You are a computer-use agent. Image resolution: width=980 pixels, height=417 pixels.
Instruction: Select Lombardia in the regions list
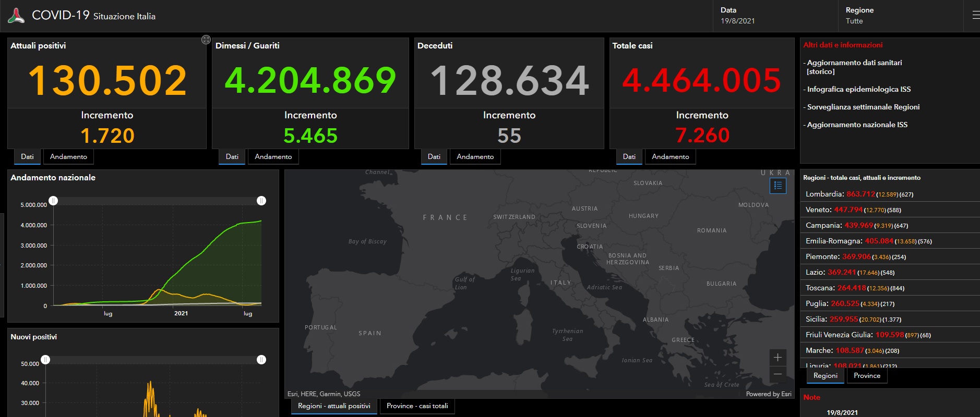pyautogui.click(x=824, y=194)
